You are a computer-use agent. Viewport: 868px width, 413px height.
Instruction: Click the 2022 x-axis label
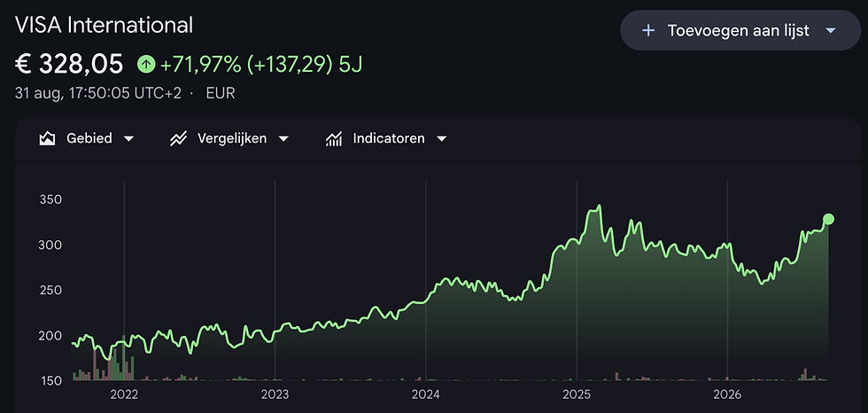[124, 394]
